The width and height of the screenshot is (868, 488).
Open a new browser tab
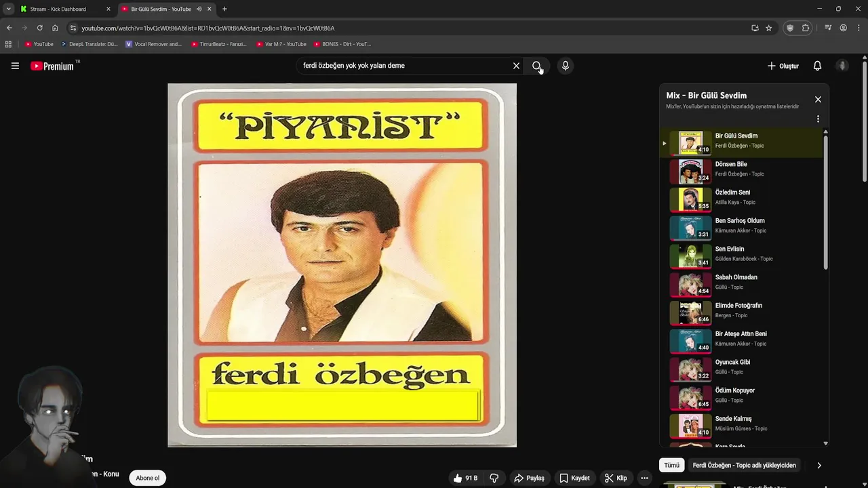[224, 9]
